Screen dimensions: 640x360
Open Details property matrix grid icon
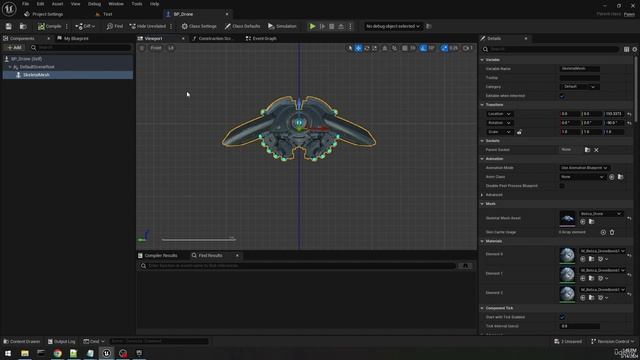pos(626,49)
